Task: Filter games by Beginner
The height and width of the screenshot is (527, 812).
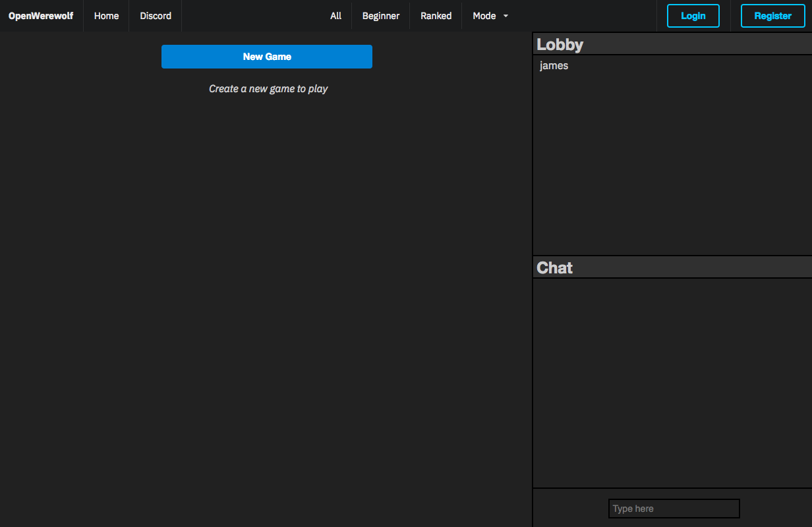Action: (381, 16)
